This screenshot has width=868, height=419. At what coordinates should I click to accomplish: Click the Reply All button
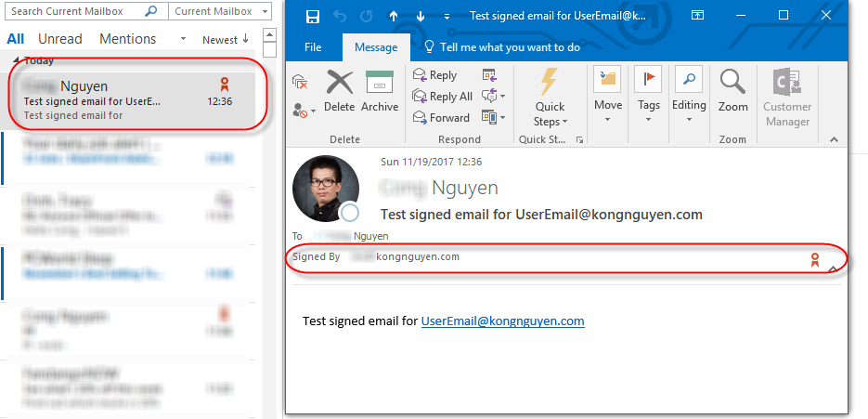pos(442,97)
